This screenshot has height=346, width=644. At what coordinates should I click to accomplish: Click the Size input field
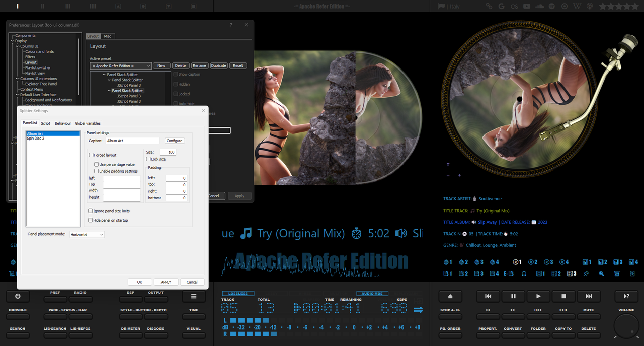tap(168, 152)
